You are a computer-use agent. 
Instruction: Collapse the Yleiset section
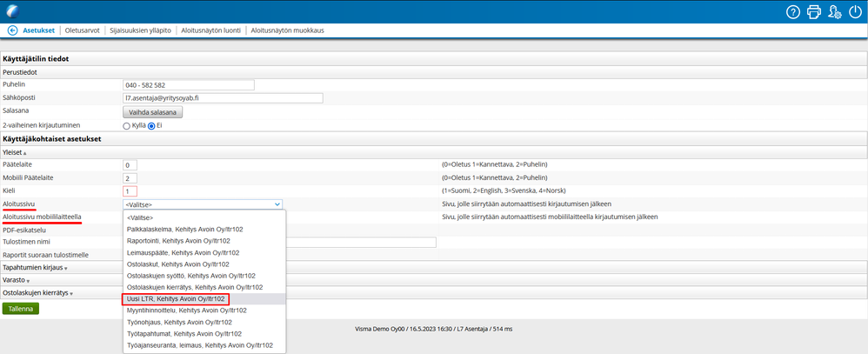pyautogui.click(x=15, y=152)
